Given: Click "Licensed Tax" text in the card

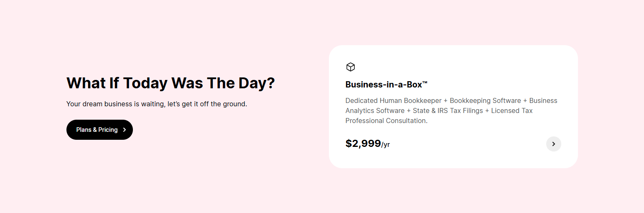Looking at the screenshot, I should coord(512,111).
